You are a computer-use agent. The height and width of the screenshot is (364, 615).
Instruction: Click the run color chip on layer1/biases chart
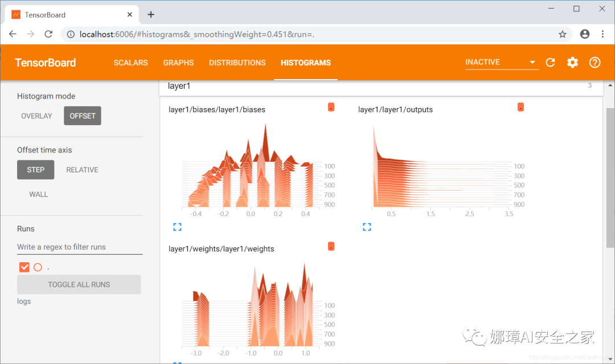coord(331,107)
